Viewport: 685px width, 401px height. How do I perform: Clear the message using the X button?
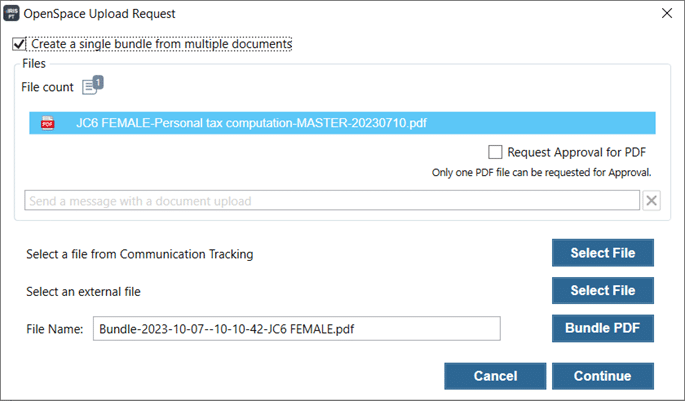click(651, 200)
